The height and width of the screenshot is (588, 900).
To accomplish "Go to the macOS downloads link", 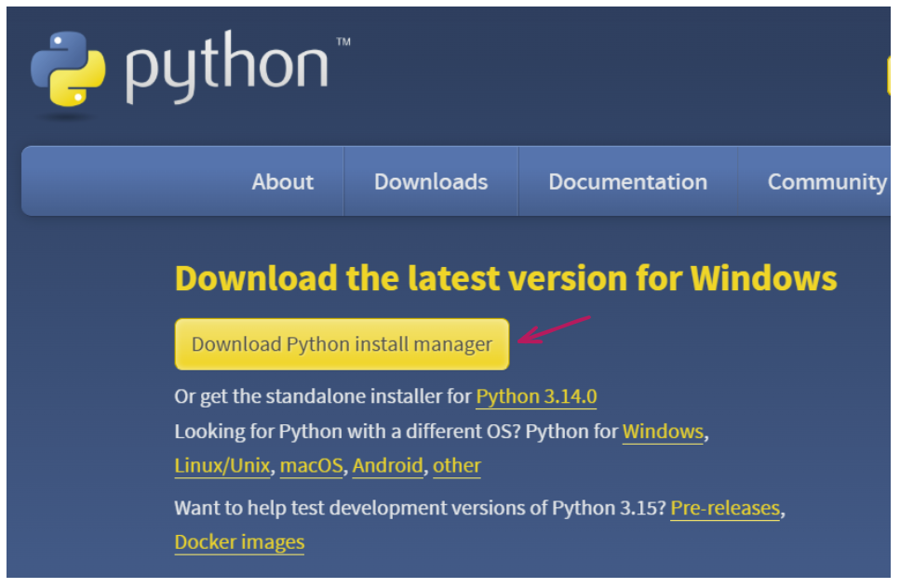I will 312,465.
